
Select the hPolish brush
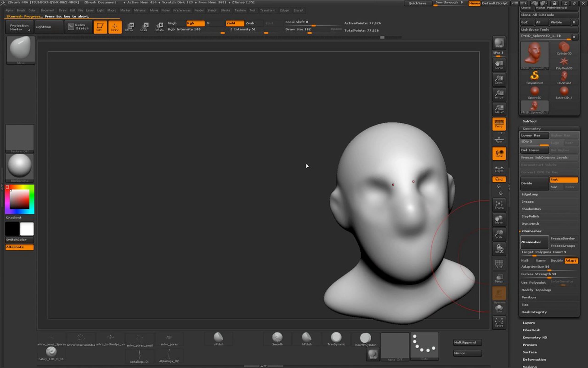coord(306,339)
